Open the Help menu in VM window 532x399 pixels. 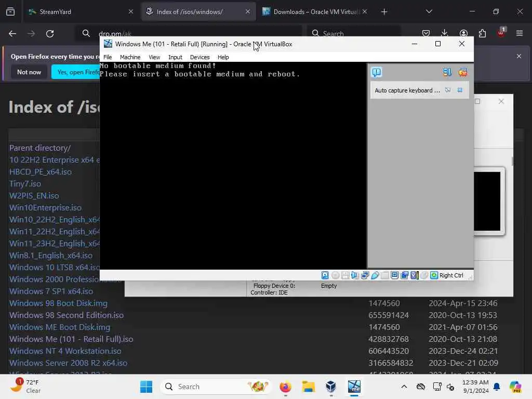pos(223,57)
